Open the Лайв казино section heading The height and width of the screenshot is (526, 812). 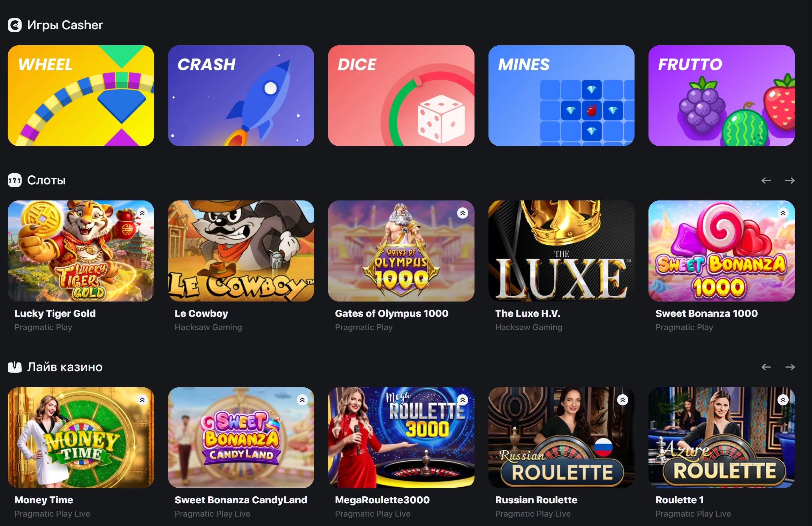pos(65,367)
